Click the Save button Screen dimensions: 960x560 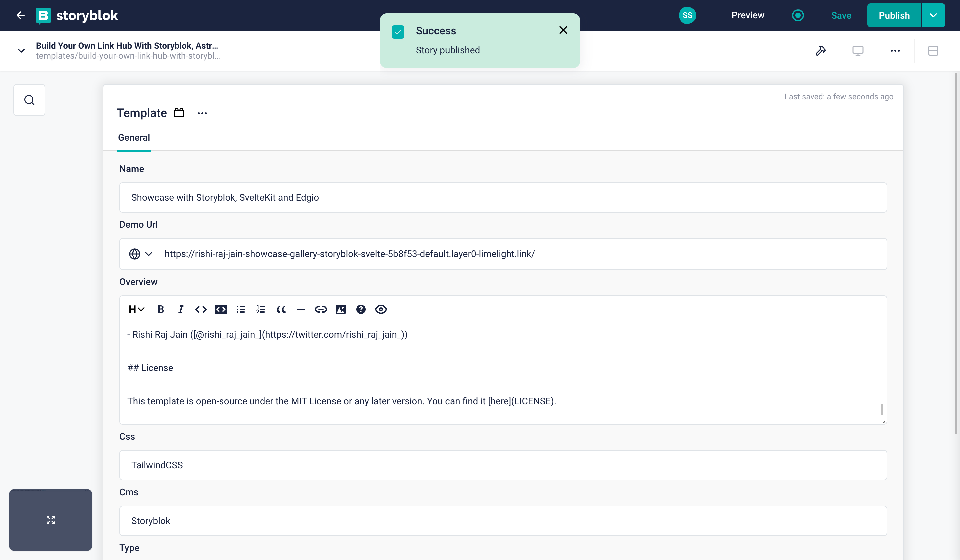(841, 15)
